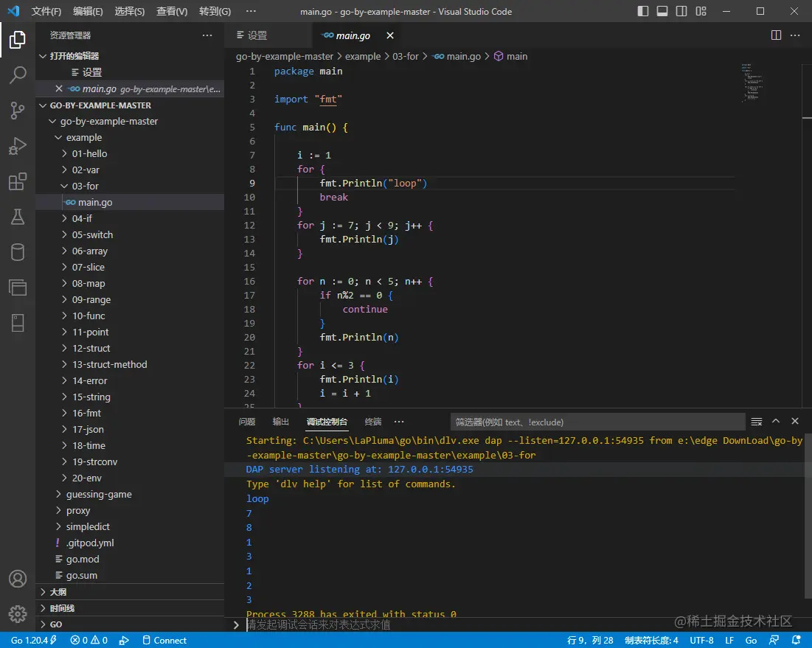
Task: Expand the GO section in sidebar
Action: pos(43,624)
